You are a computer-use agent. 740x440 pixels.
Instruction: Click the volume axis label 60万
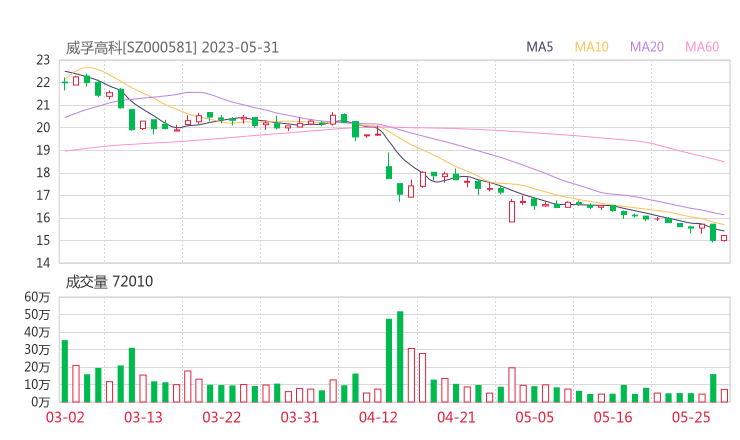[x=37, y=297]
